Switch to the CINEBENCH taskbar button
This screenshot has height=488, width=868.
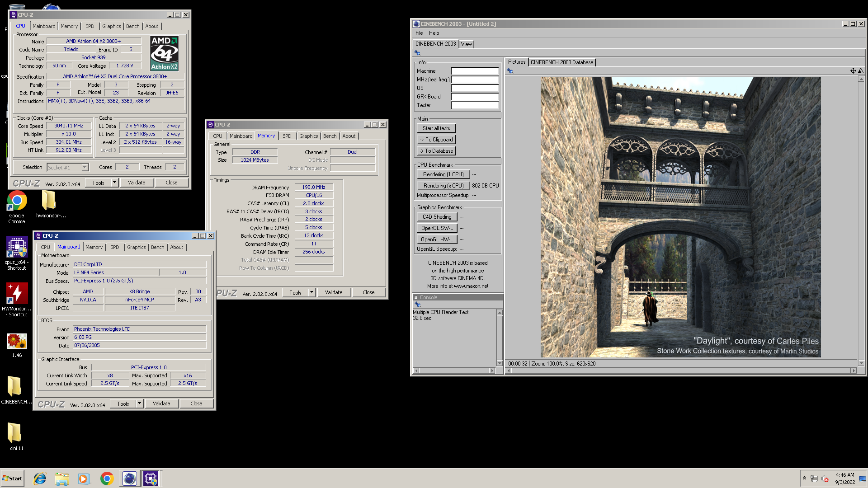[129, 479]
